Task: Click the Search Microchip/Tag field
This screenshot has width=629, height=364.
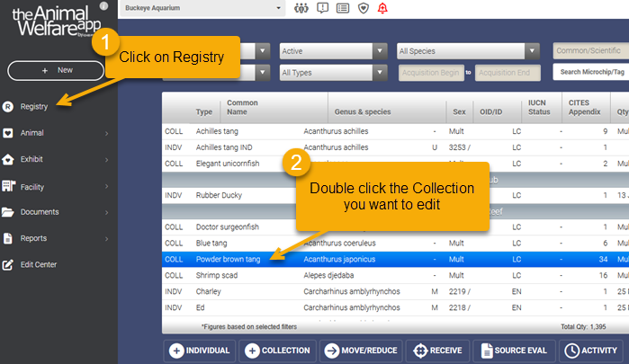Action: click(x=591, y=72)
